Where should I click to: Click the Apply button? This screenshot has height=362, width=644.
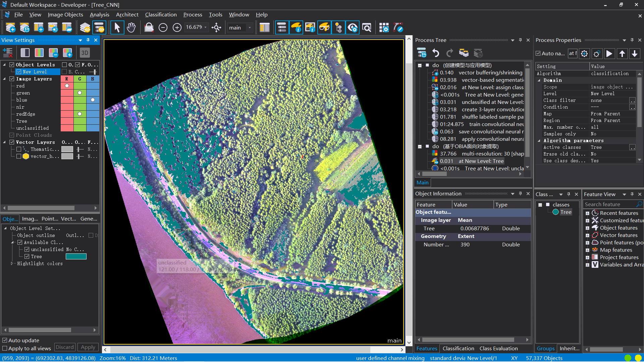point(88,347)
